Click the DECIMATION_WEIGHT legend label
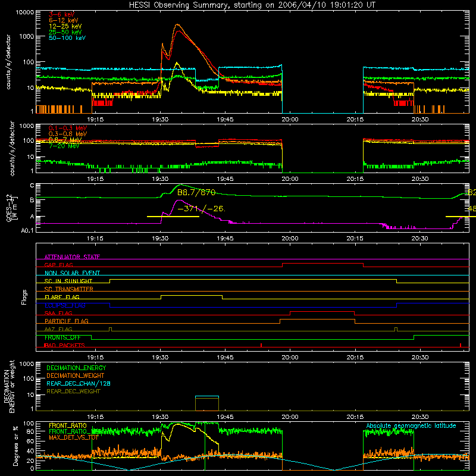The height and width of the screenshot is (476, 476). [x=76, y=375]
